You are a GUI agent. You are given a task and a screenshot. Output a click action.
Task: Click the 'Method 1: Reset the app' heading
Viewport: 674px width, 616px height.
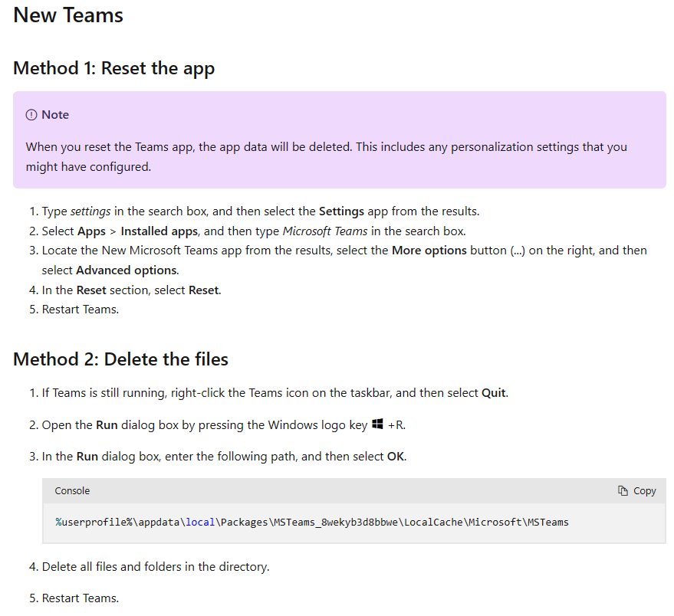(x=114, y=68)
